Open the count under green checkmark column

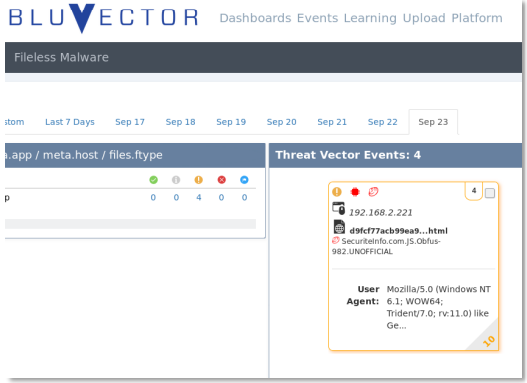tap(153, 198)
